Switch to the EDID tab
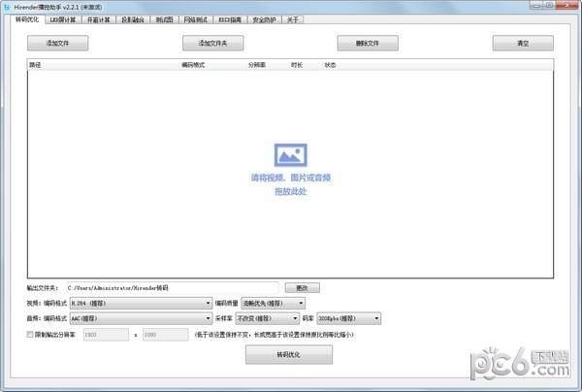The height and width of the screenshot is (392, 582). click(x=230, y=20)
